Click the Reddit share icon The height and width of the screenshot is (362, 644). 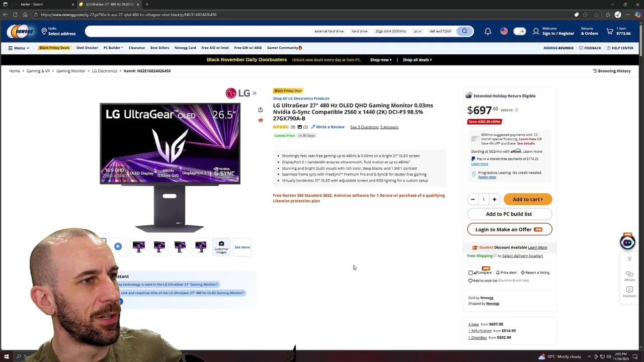pos(260,120)
